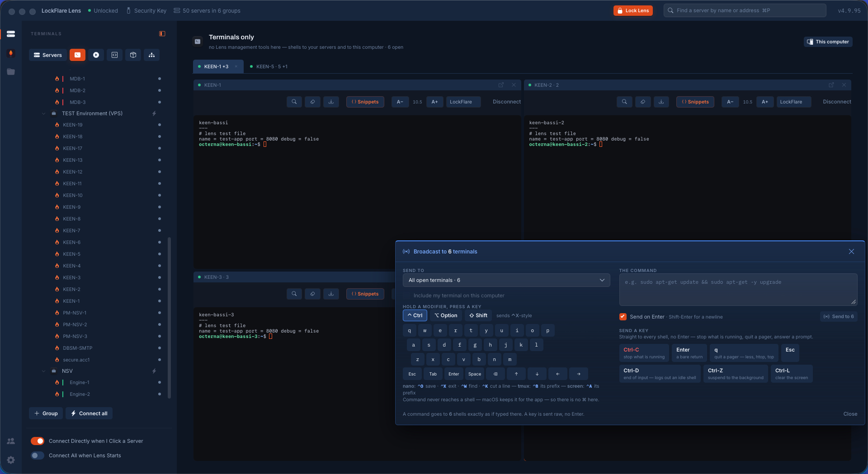The width and height of the screenshot is (868, 474).
Task: Toggle Connect Directly when I Click a Server
Action: pos(38,441)
